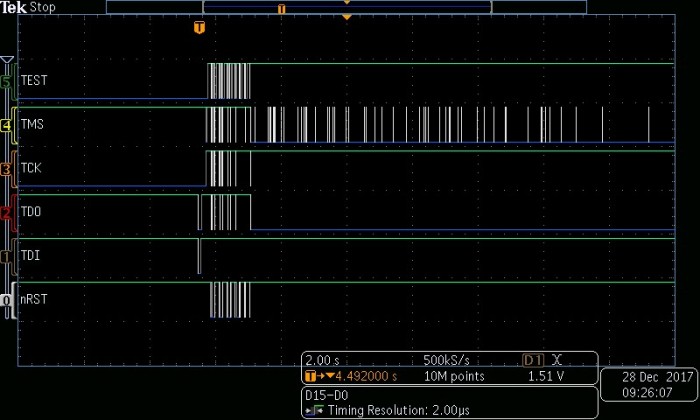This screenshot has width=700, height=420.
Task: Select the channel 3 badge next to TCK
Action: tap(6, 169)
